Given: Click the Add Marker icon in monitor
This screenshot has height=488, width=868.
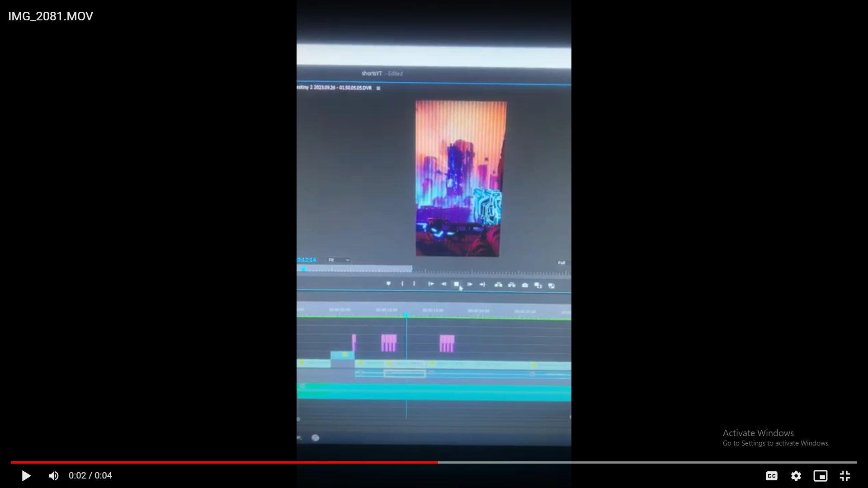Looking at the screenshot, I should click(x=388, y=284).
